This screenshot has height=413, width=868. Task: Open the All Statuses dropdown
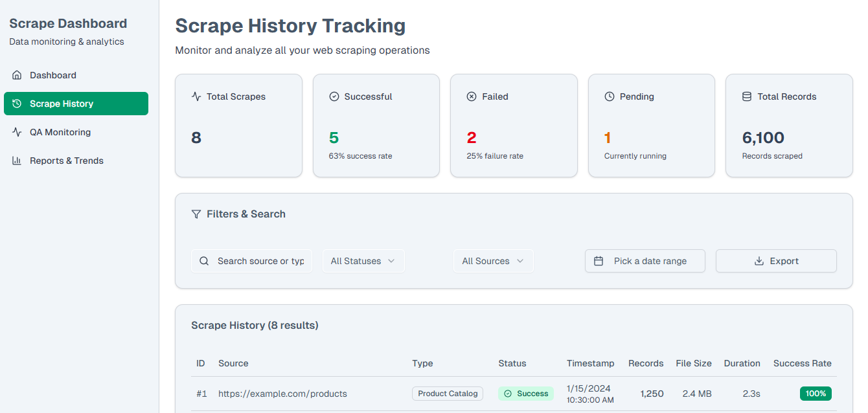[x=363, y=260]
